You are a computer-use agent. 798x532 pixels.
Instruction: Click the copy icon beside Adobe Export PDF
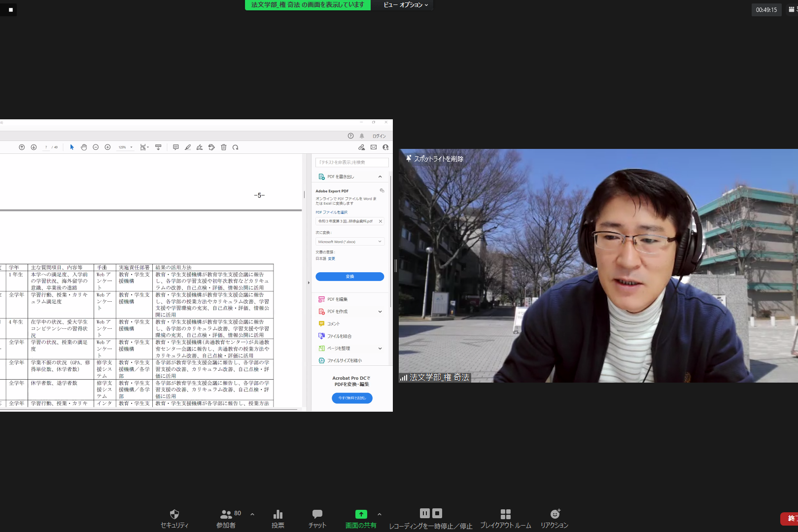point(382,190)
